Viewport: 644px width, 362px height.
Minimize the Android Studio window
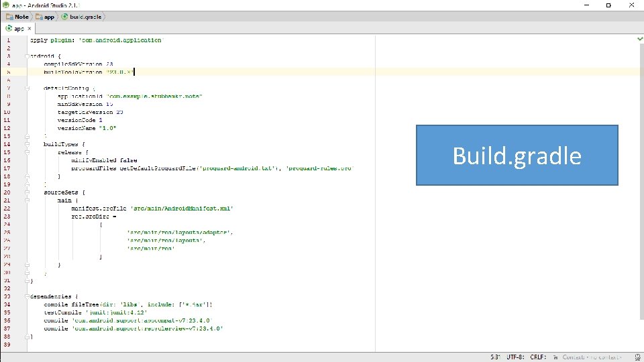[x=586, y=5]
